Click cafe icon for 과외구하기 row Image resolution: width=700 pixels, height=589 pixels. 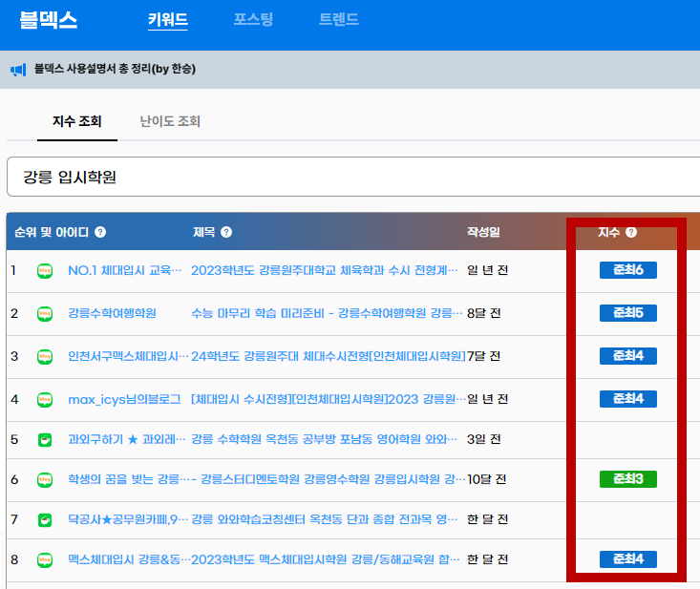pyautogui.click(x=45, y=440)
